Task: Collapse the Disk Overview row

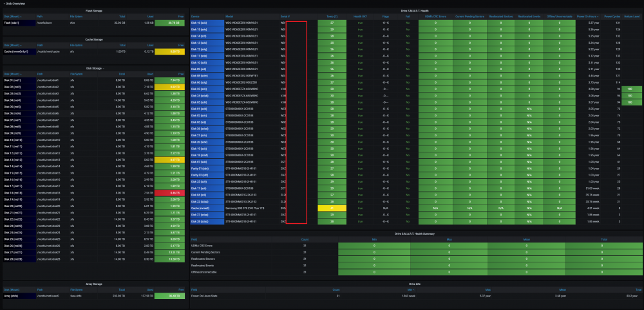Action: point(14,3)
